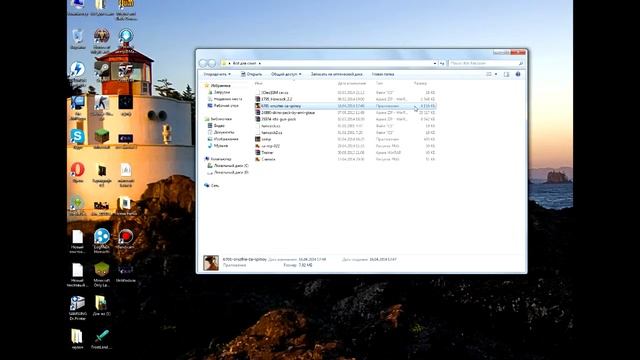The width and height of the screenshot is (640, 360).
Task: Click Записать на оптический диск
Action: [x=336, y=74]
